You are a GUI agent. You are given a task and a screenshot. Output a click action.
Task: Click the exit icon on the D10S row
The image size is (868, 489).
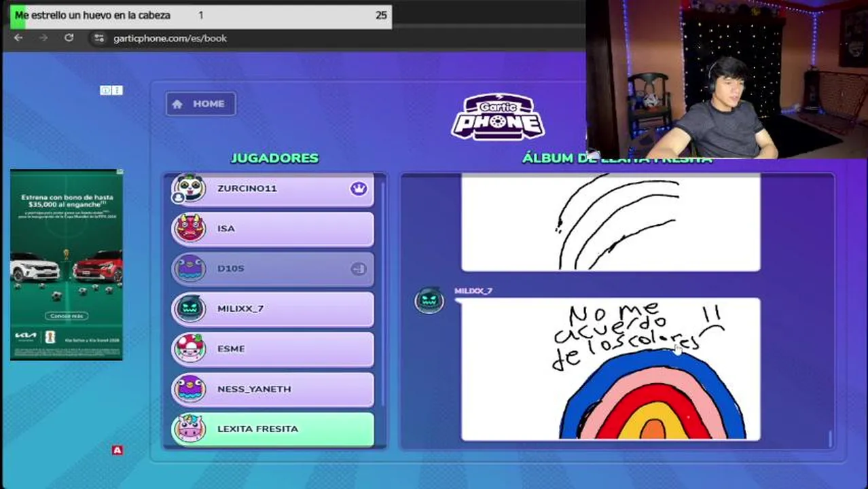tap(358, 269)
